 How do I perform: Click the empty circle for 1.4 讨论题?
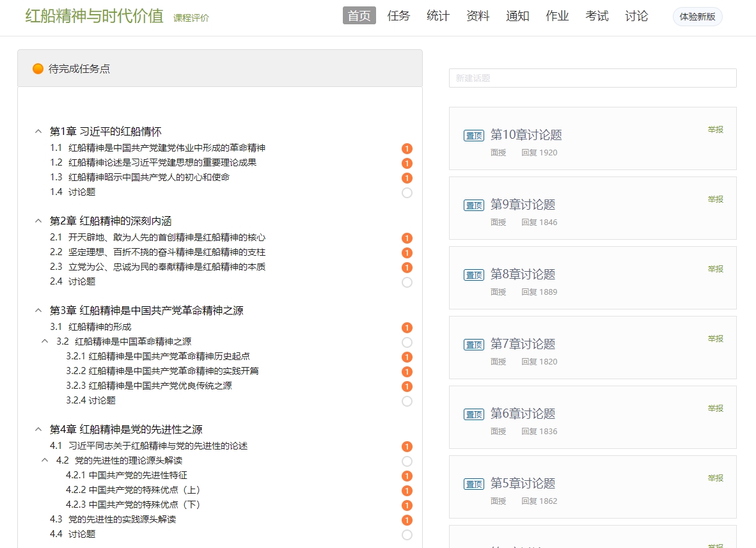point(407,192)
